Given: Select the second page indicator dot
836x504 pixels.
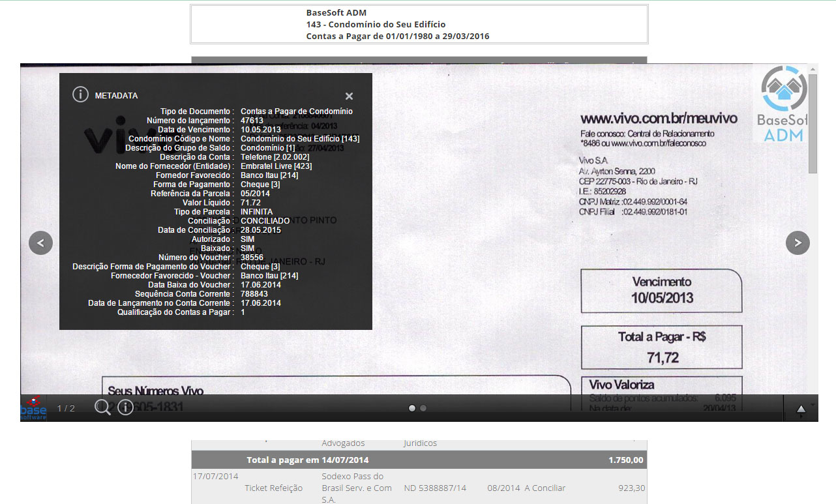Looking at the screenshot, I should (x=423, y=408).
